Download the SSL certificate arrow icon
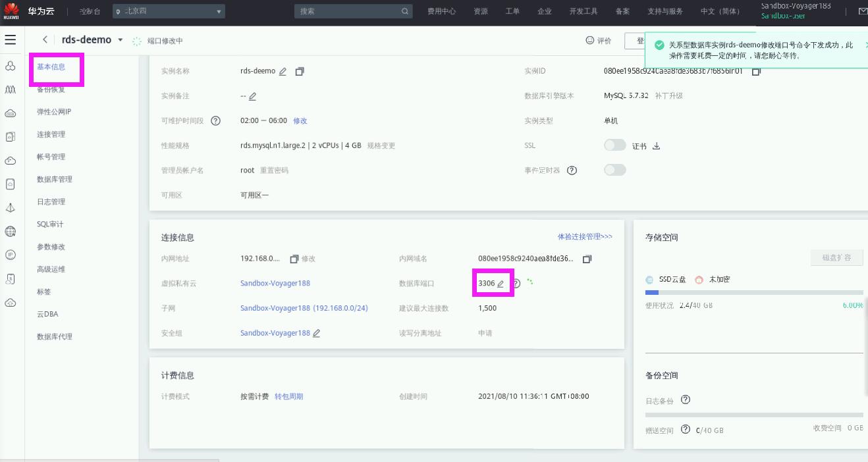 tap(656, 146)
